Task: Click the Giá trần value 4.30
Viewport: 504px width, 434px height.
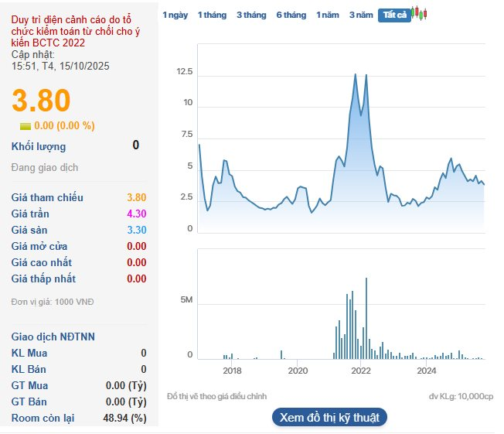Action: (x=136, y=214)
